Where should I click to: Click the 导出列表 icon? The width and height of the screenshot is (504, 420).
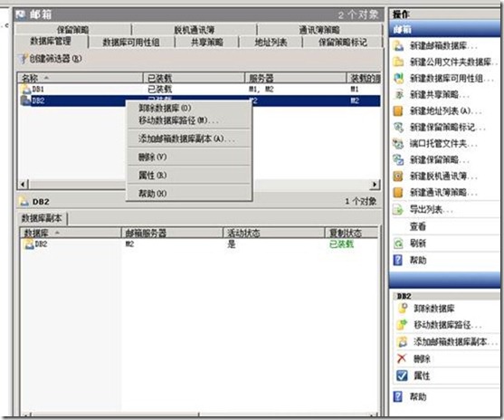tap(398, 210)
